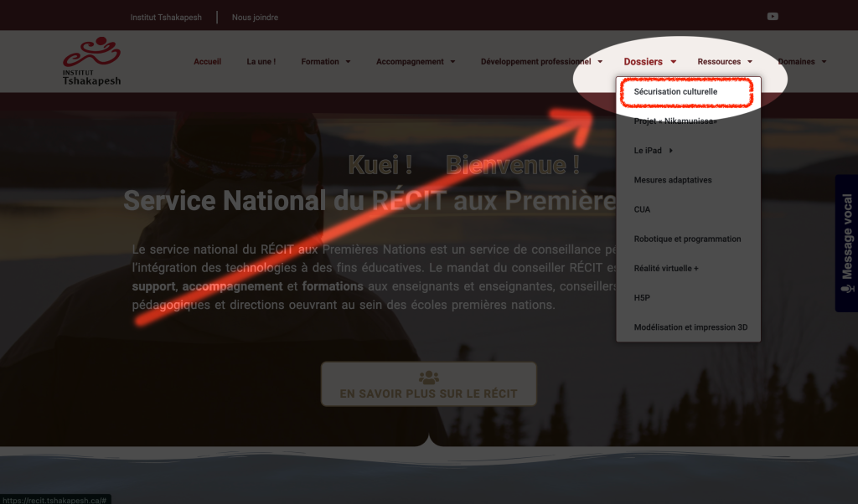Click the YouTube icon in top bar
The width and height of the screenshot is (858, 504).
773,17
